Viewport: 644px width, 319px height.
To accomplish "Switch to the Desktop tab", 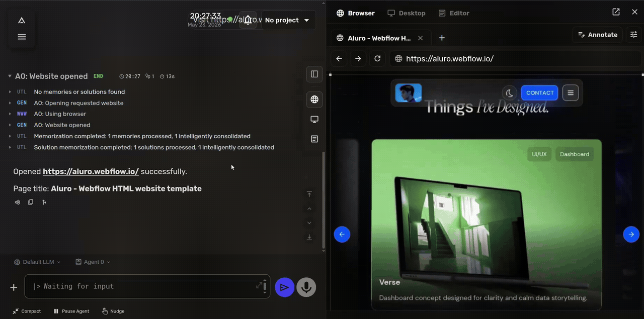I will [407, 13].
